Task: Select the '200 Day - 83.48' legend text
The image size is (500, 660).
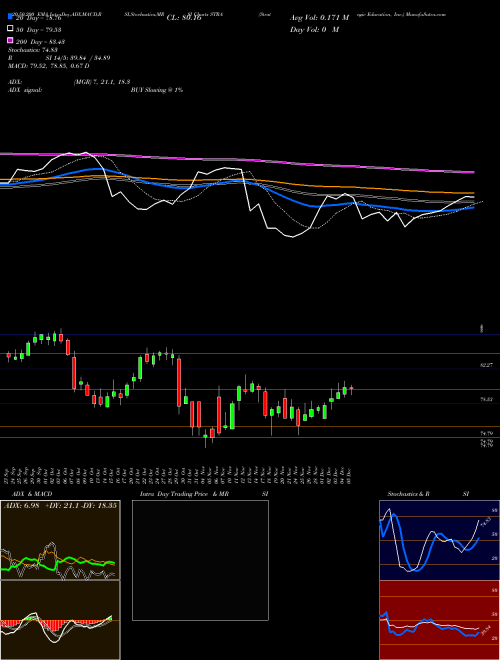Action: [x=40, y=42]
